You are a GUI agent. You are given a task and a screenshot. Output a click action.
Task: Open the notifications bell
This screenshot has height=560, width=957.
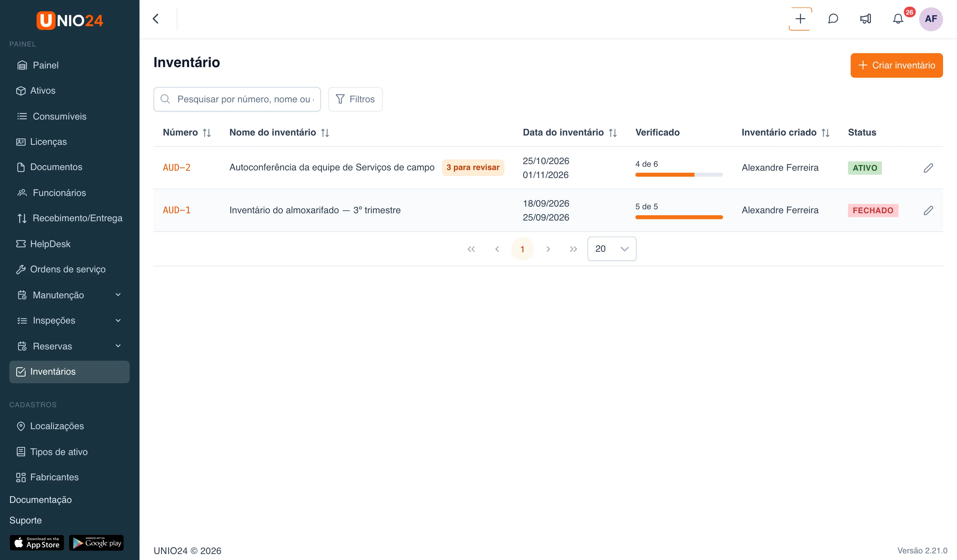pos(898,19)
